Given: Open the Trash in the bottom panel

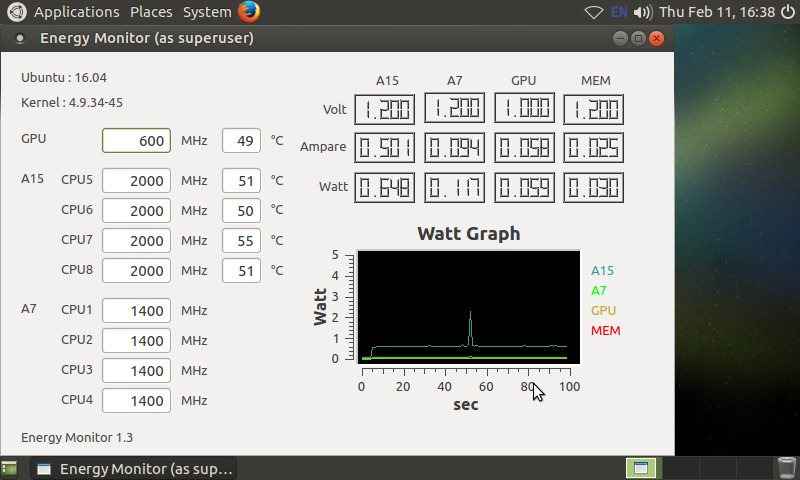Looking at the screenshot, I should pos(787,467).
